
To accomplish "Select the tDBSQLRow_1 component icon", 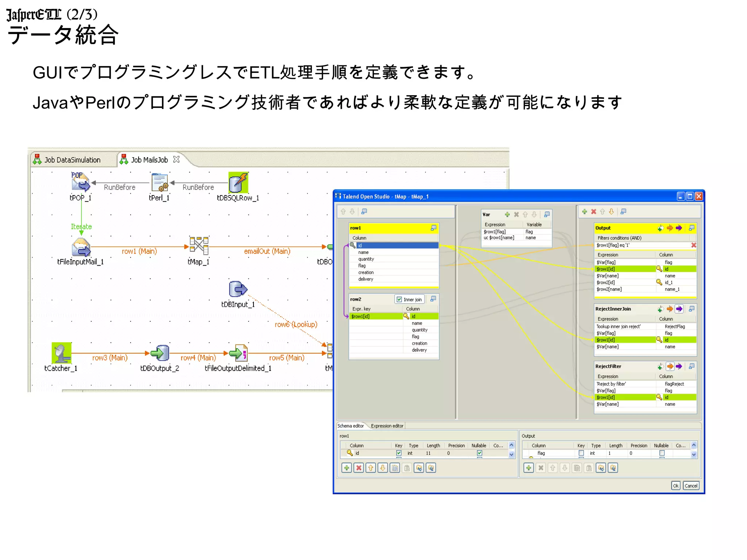I will tap(238, 182).
